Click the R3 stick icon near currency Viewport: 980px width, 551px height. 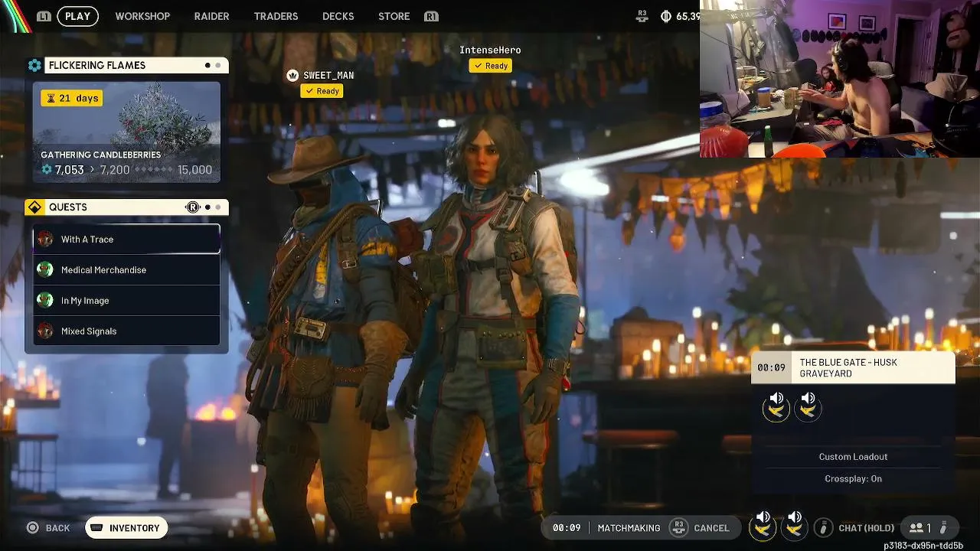pos(642,16)
